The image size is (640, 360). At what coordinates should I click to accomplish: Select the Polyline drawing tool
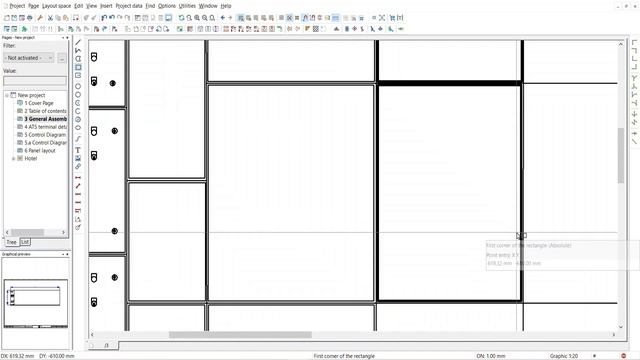coord(78,50)
